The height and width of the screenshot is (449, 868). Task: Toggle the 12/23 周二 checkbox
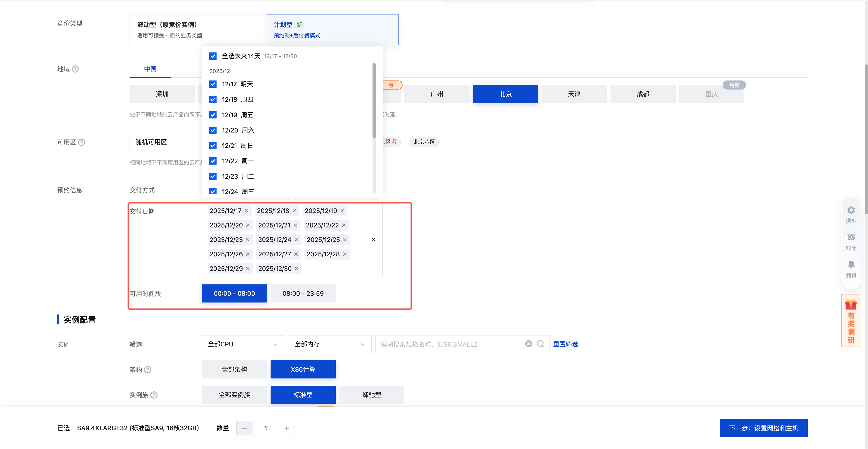pos(213,177)
